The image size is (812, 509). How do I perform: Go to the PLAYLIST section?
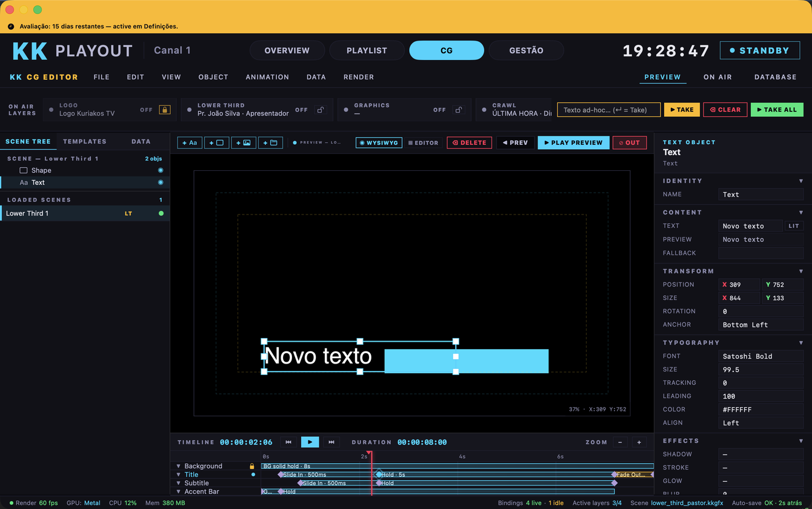[367, 50]
